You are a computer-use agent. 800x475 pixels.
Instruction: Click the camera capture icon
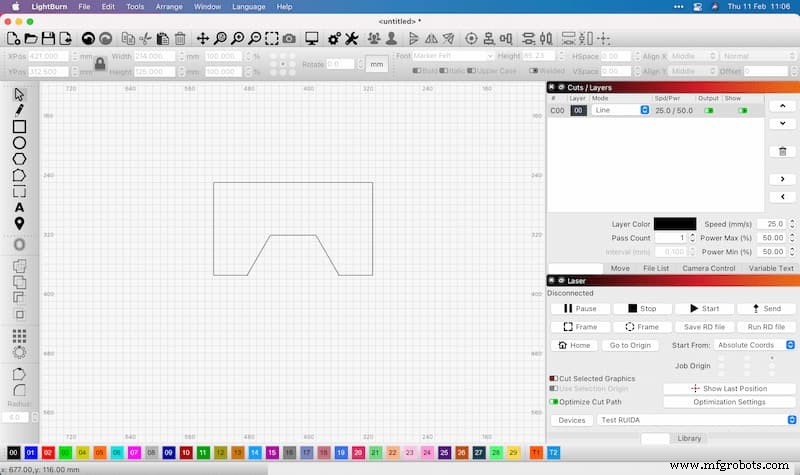(x=289, y=39)
